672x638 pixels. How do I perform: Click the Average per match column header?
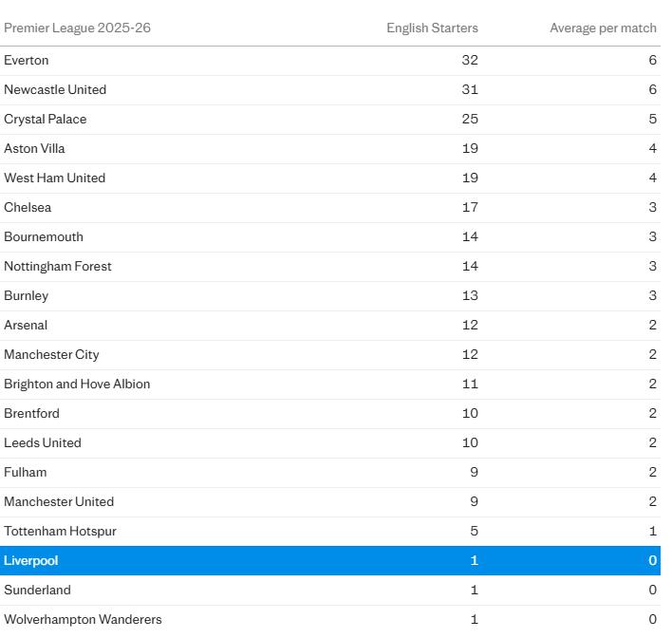pos(603,28)
